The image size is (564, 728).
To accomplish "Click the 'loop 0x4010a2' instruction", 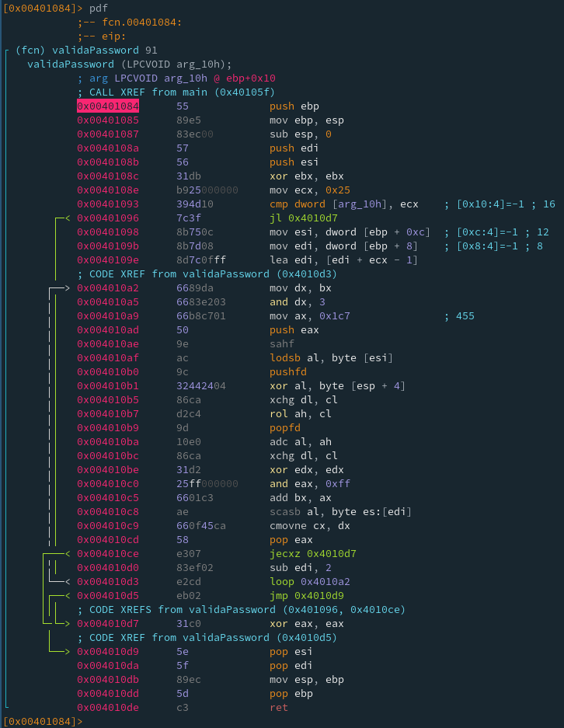I will tap(310, 582).
